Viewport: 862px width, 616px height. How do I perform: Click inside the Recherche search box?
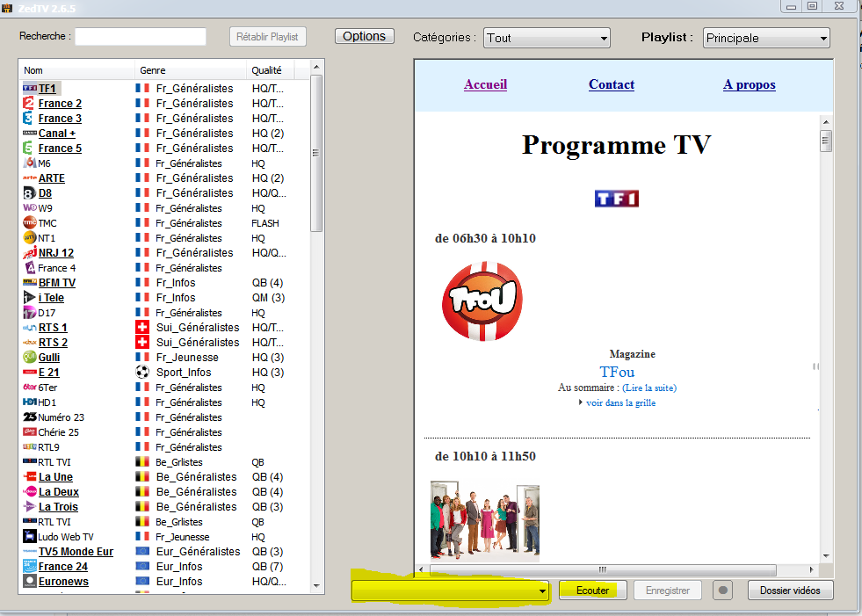point(141,37)
